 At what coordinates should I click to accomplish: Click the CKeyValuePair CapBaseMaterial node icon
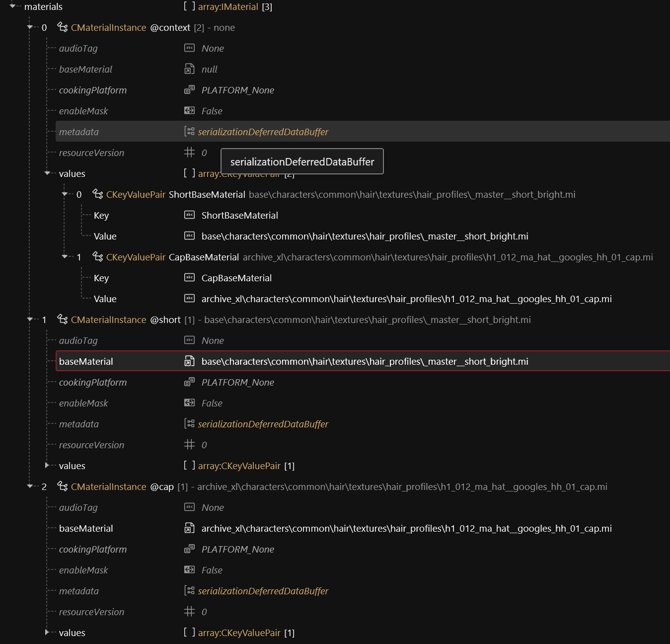(98, 257)
